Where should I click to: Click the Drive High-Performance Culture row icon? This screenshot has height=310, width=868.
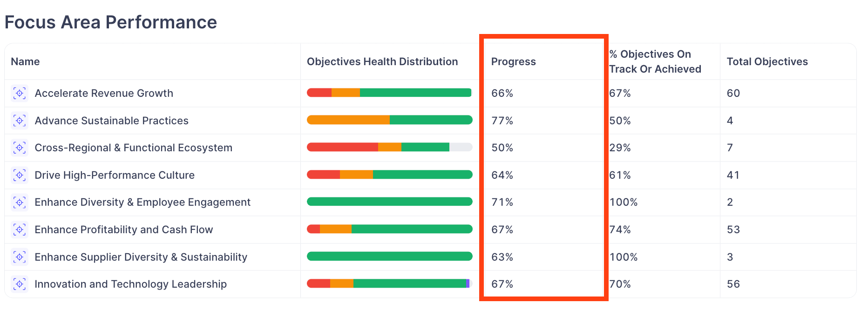click(20, 175)
